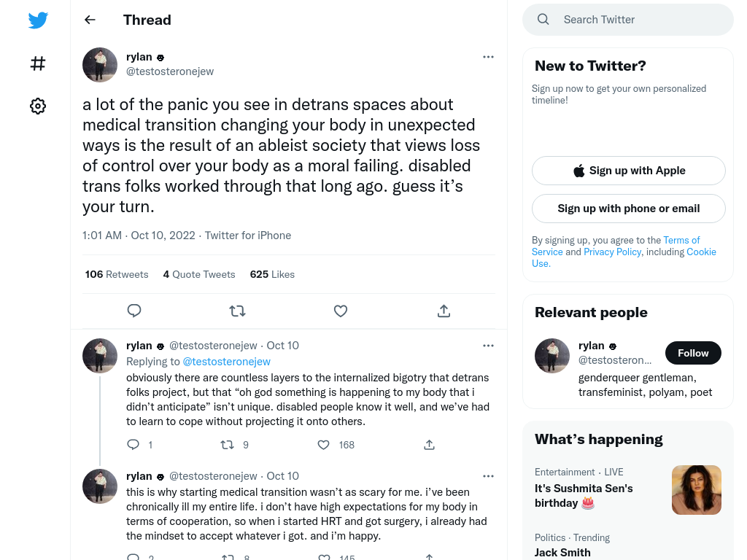The height and width of the screenshot is (560, 747).
Task: Retweet the reply showing 9 retweets
Action: coord(228,445)
